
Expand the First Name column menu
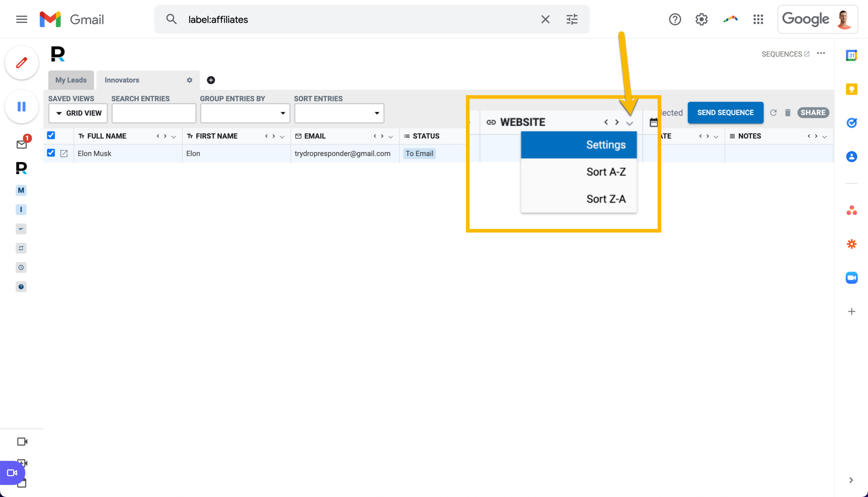[282, 137]
